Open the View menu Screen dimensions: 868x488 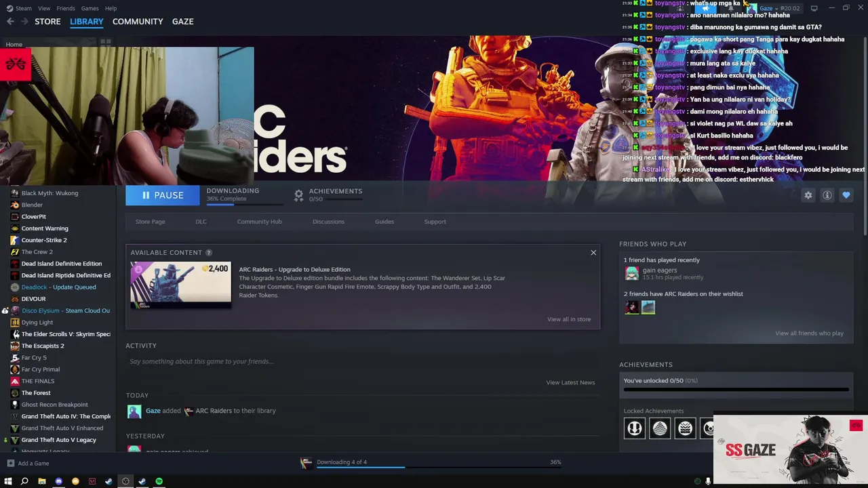pos(44,8)
